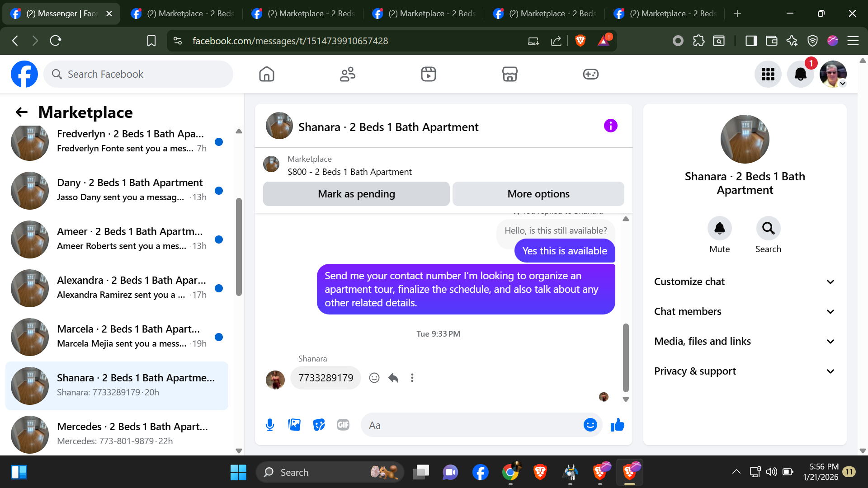Image resolution: width=868 pixels, height=488 pixels.
Task: Send a thumbs-up like
Action: [617, 425]
